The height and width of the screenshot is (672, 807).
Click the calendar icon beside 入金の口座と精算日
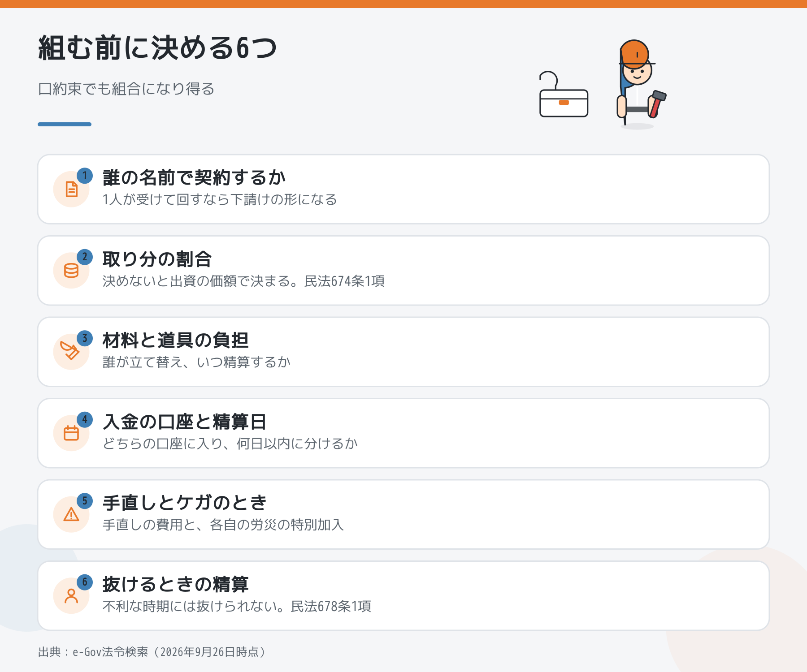[71, 433]
